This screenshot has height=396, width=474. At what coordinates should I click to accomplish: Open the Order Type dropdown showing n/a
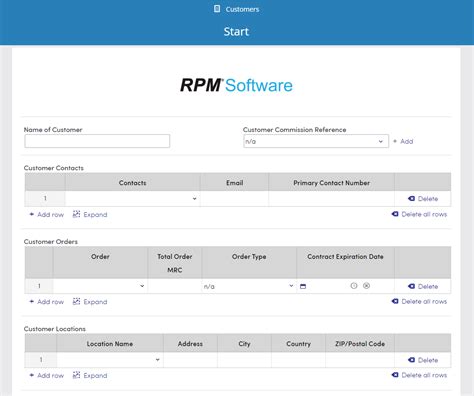pos(249,286)
